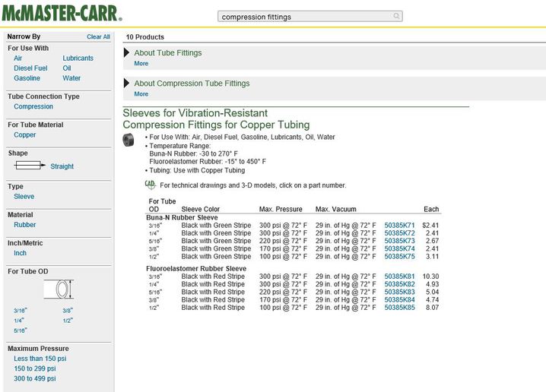This screenshot has height=392, width=546.
Task: Filter For Use With by Air
Action: click(x=17, y=58)
